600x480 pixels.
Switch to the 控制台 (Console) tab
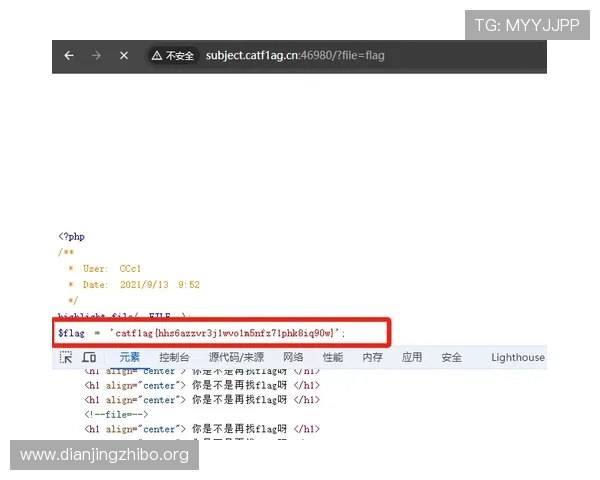[174, 357]
